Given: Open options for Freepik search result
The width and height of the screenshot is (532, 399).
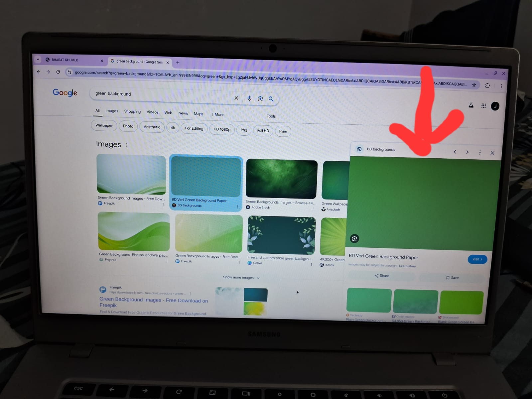Looking at the screenshot, I should [x=190, y=294].
